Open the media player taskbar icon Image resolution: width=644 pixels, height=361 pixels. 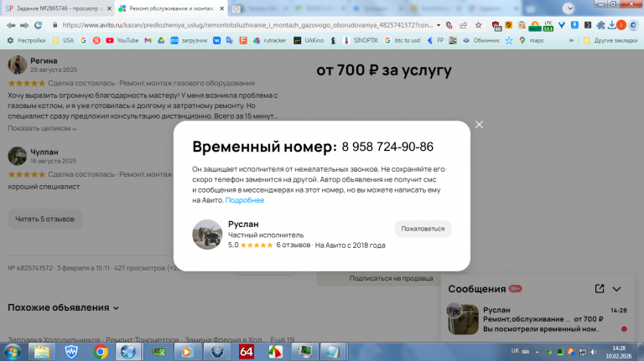pyautogui.click(x=186, y=352)
